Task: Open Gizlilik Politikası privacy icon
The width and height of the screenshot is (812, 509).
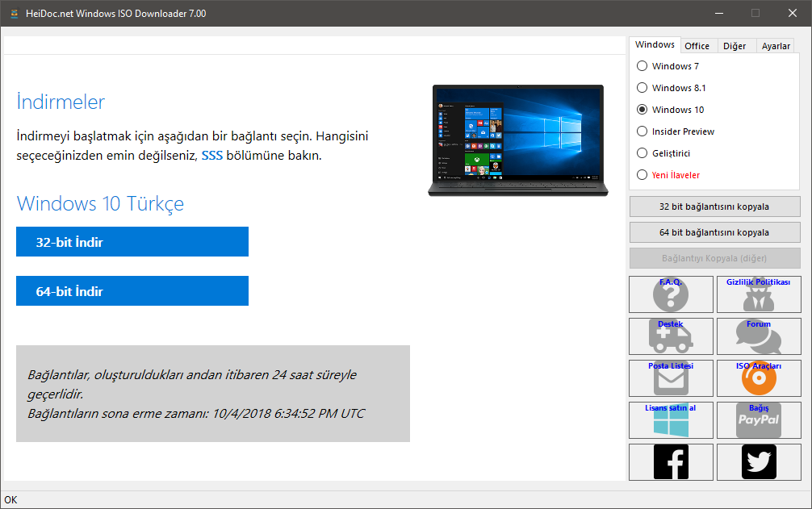Action: point(759,294)
